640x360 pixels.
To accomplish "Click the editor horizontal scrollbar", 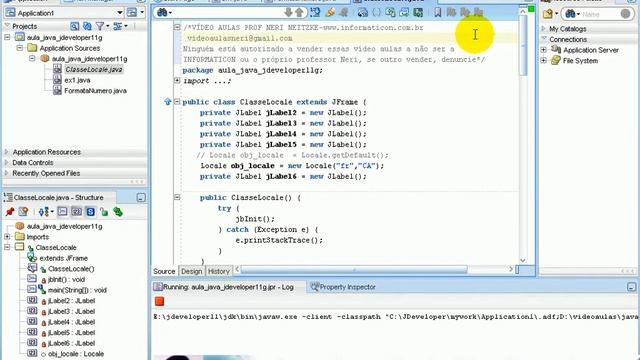I will [354, 269].
